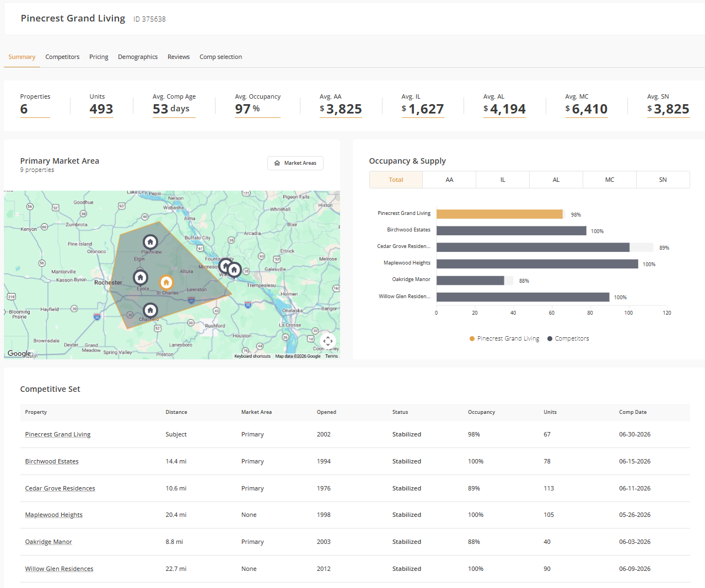Click the Keyboard shortcuts map link

tap(252, 357)
